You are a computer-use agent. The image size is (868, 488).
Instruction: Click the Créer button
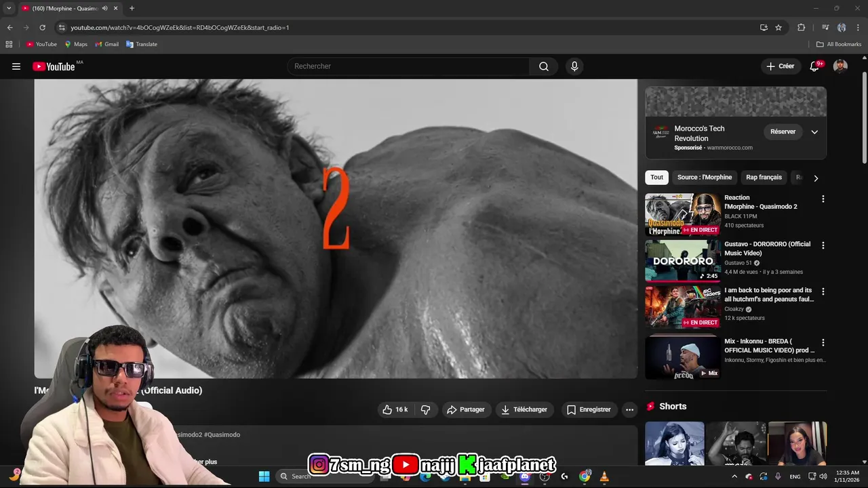pyautogui.click(x=780, y=66)
